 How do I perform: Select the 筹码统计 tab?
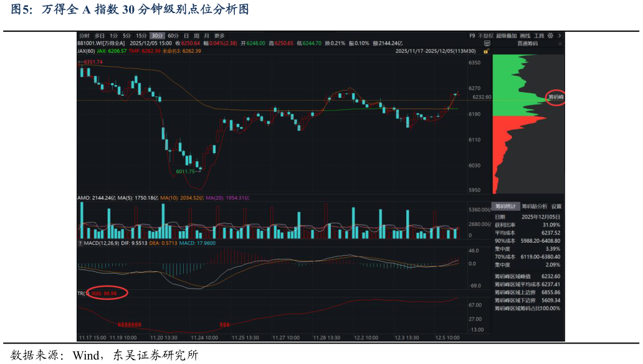pyautogui.click(x=506, y=207)
